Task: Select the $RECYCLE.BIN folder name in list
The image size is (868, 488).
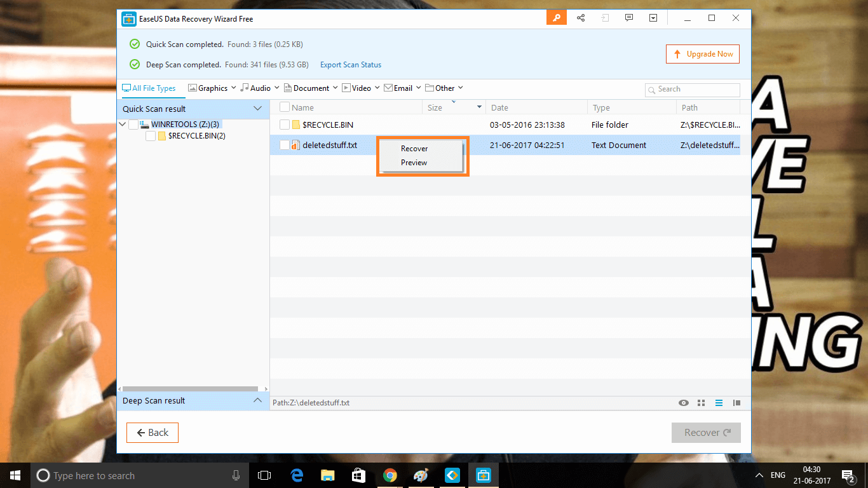Action: point(328,125)
